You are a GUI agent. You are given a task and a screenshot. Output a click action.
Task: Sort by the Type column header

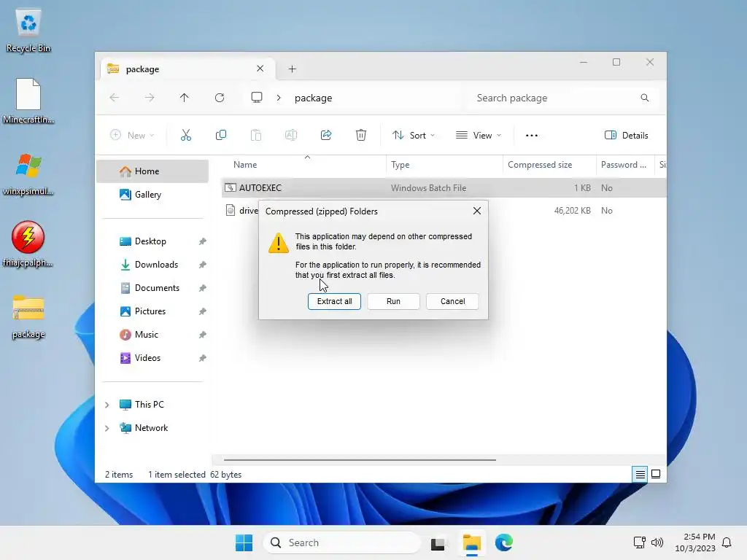444,165
